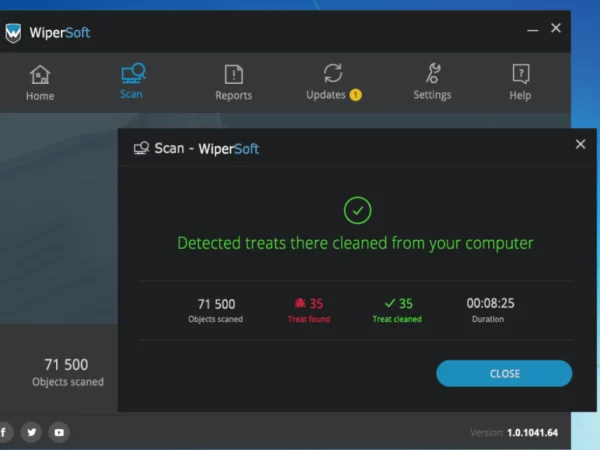Click the version number 1.0.1041.64
The width and height of the screenshot is (600, 450).
[532, 433]
